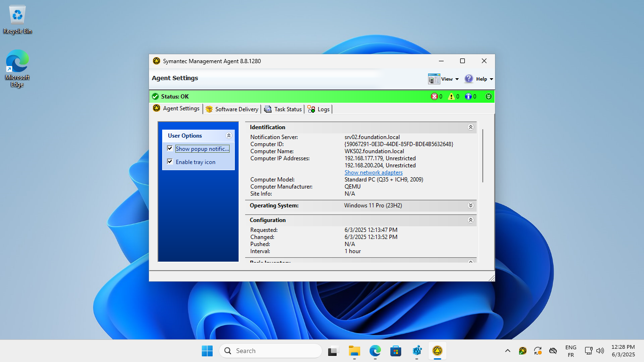The image size is (644, 362).
Task: Click the OneDrive cloud tray icon
Action: point(553,351)
